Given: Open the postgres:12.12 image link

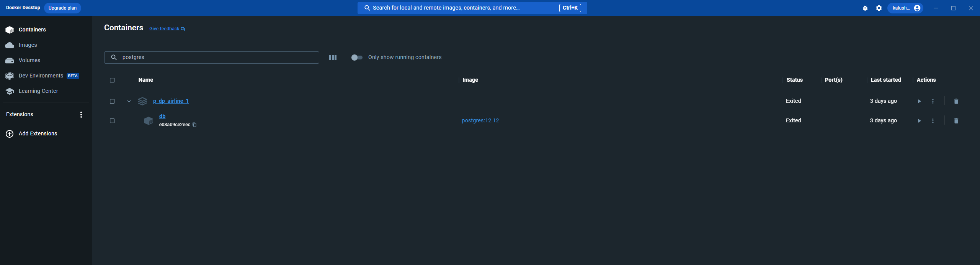Looking at the screenshot, I should [x=480, y=120].
